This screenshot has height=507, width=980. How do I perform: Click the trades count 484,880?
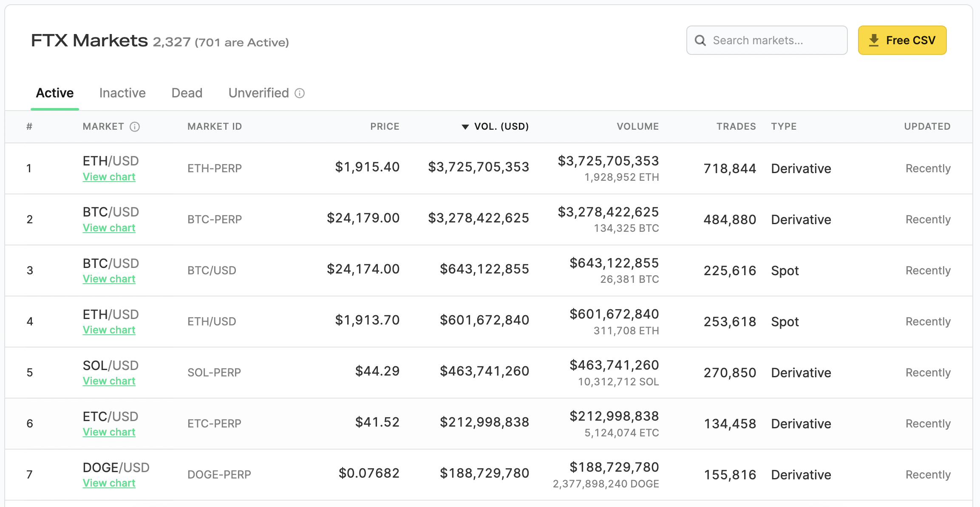click(730, 220)
